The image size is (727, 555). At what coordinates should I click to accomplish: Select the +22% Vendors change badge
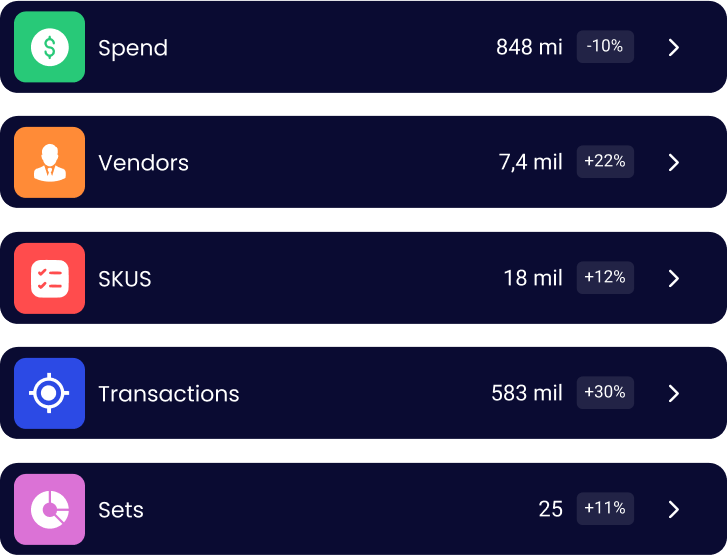(x=605, y=162)
